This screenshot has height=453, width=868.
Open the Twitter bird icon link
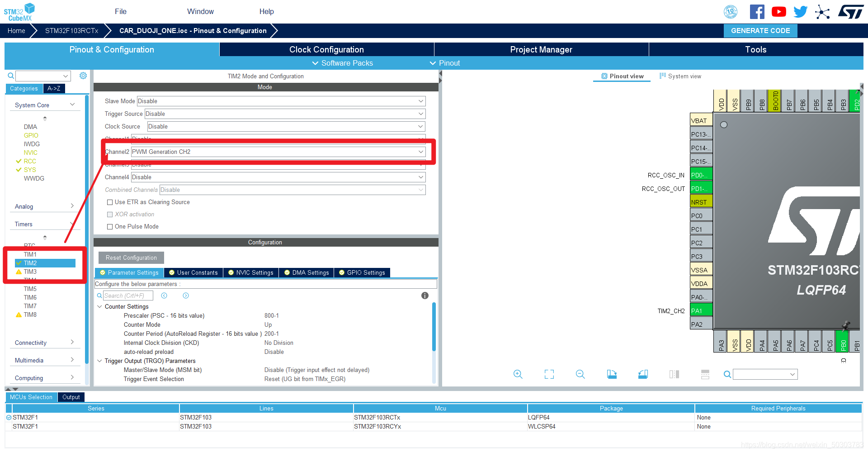tap(800, 12)
